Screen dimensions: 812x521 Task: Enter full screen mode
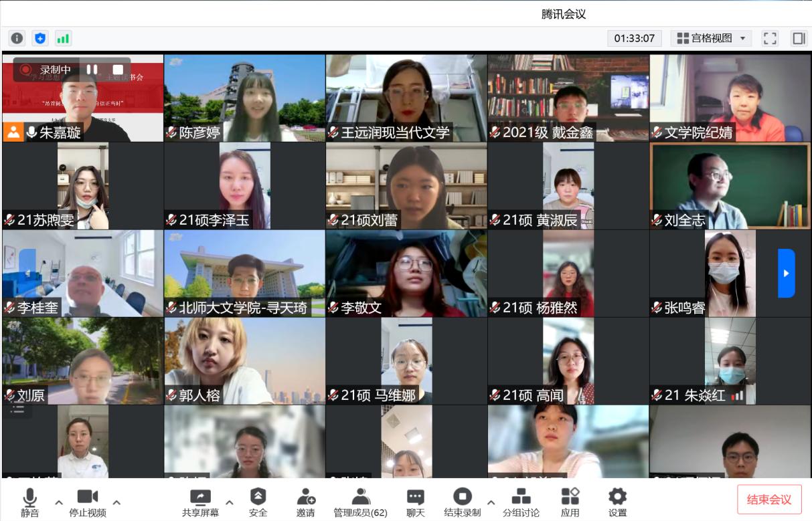click(x=770, y=38)
